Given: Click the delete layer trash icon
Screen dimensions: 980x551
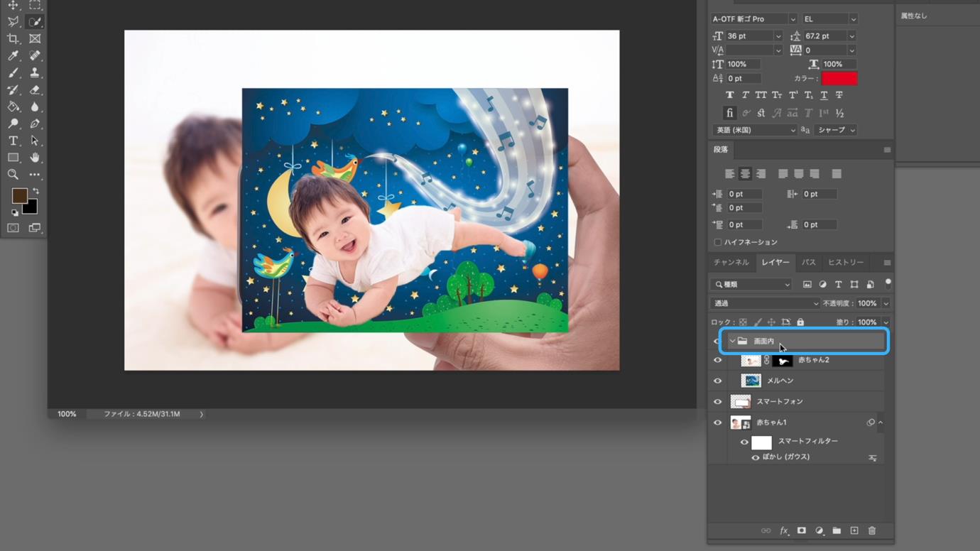Looking at the screenshot, I should tap(872, 530).
